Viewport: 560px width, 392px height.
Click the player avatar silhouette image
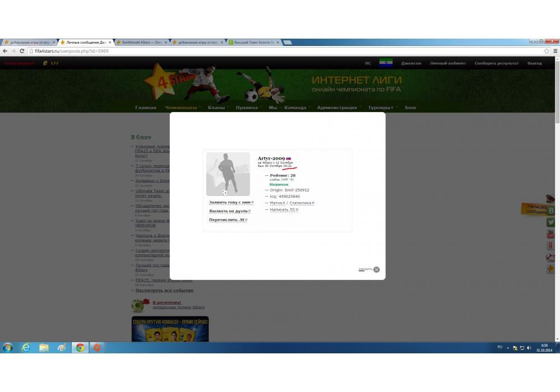pyautogui.click(x=228, y=174)
